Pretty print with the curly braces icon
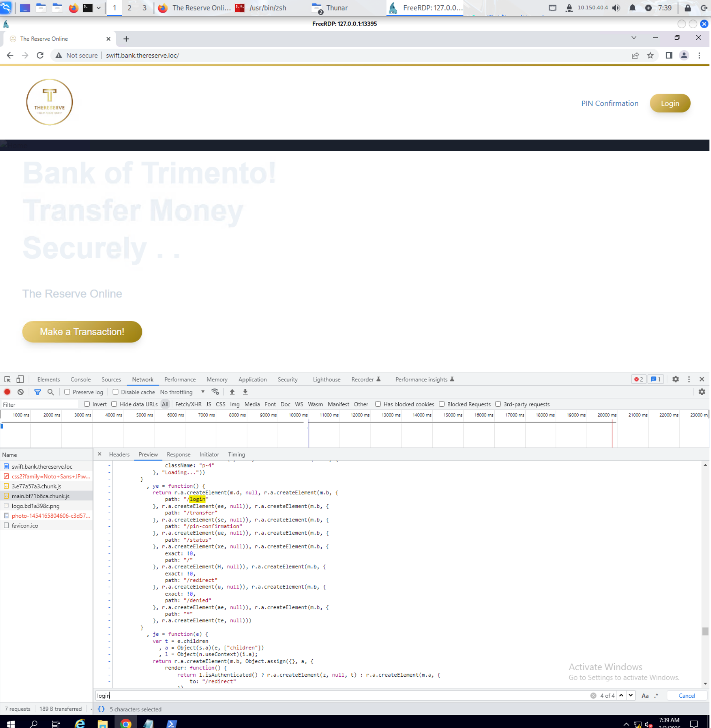 [101, 709]
